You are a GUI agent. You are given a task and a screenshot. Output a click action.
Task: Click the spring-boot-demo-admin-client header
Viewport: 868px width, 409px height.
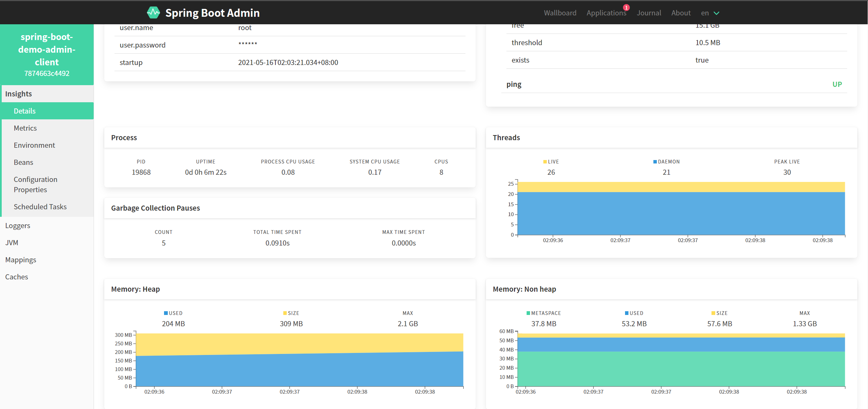click(47, 50)
